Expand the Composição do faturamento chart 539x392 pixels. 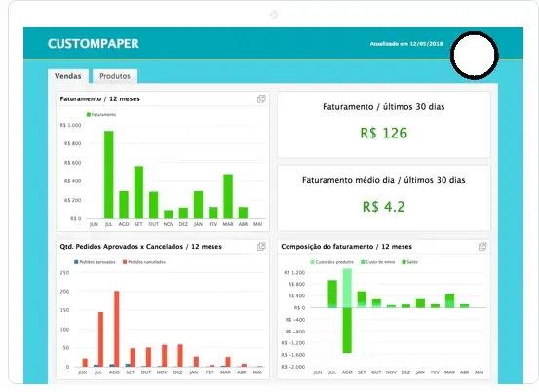pos(482,246)
